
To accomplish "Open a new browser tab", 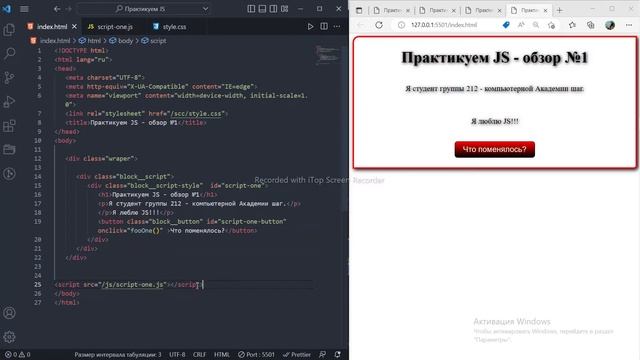I will click(x=560, y=10).
